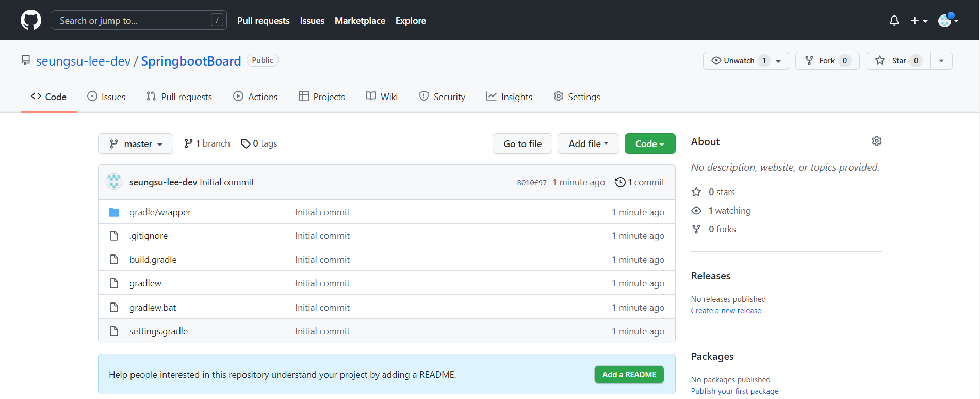Viewport: 980px width, 399px height.
Task: Expand the Unwatch dropdown arrow
Action: 779,61
